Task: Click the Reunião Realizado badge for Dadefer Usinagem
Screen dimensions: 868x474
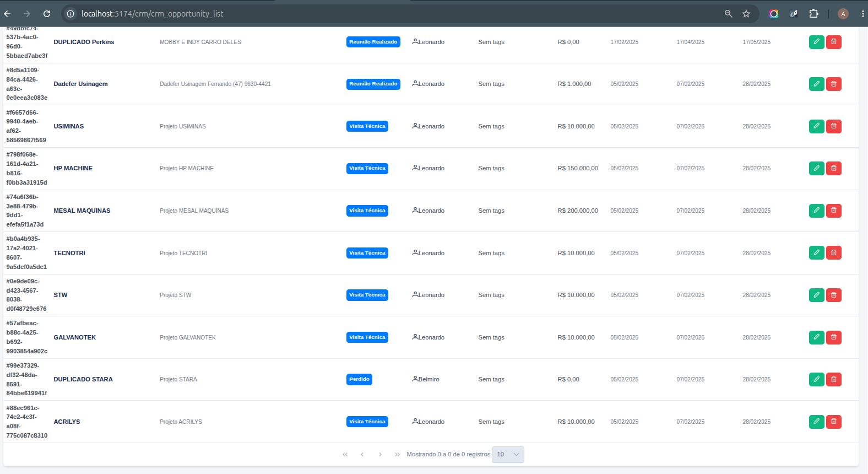Action: (373, 84)
